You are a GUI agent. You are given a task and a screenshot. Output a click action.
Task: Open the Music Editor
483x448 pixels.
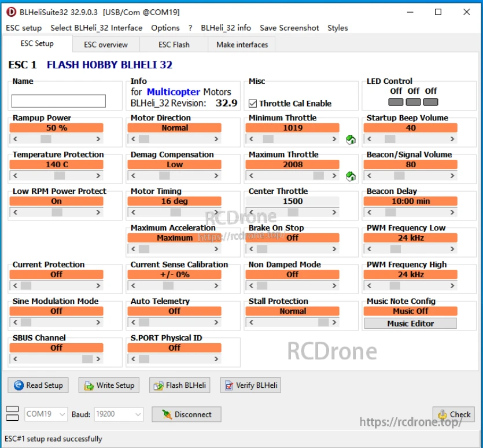410,324
